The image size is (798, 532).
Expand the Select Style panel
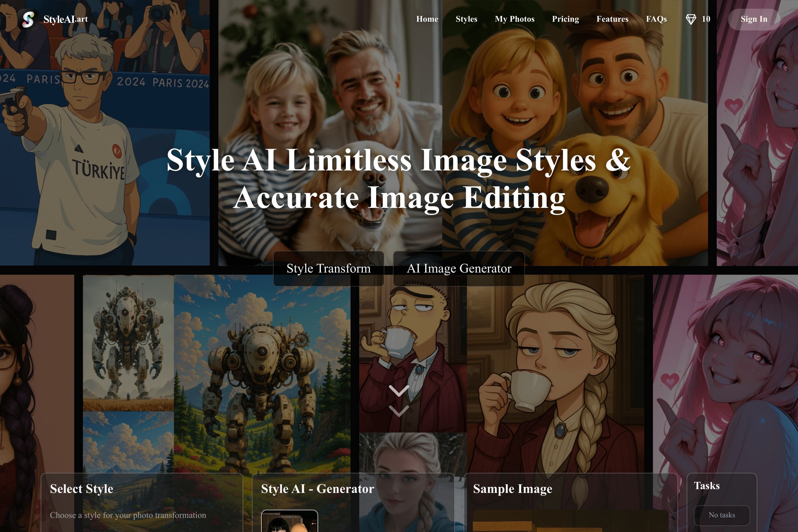81,489
